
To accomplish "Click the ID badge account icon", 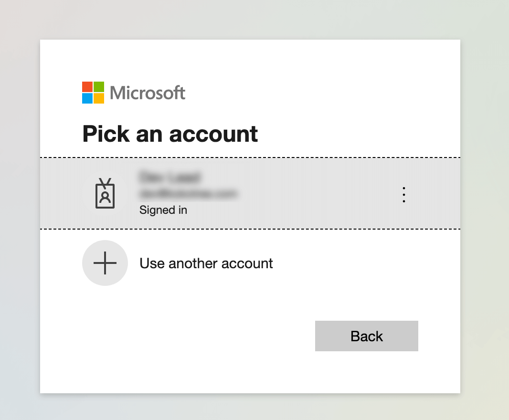I will 105,194.
